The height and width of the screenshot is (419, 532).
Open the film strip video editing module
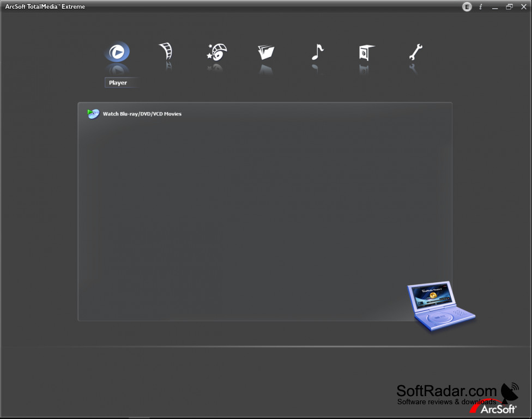pyautogui.click(x=166, y=51)
